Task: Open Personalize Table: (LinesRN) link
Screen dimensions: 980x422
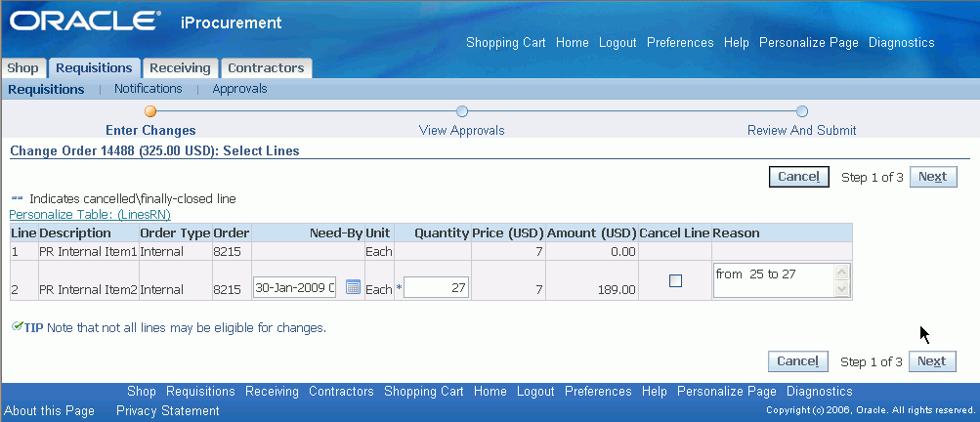Action: click(90, 215)
